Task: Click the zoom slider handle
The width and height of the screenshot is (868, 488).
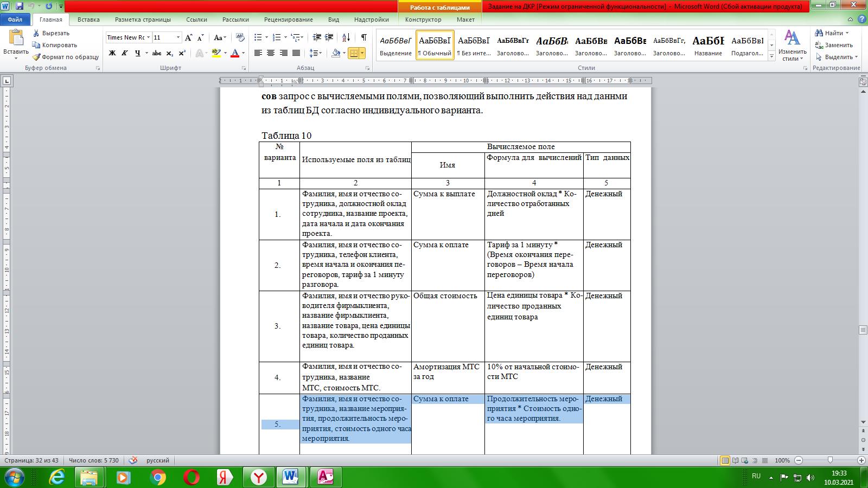Action: [830, 460]
